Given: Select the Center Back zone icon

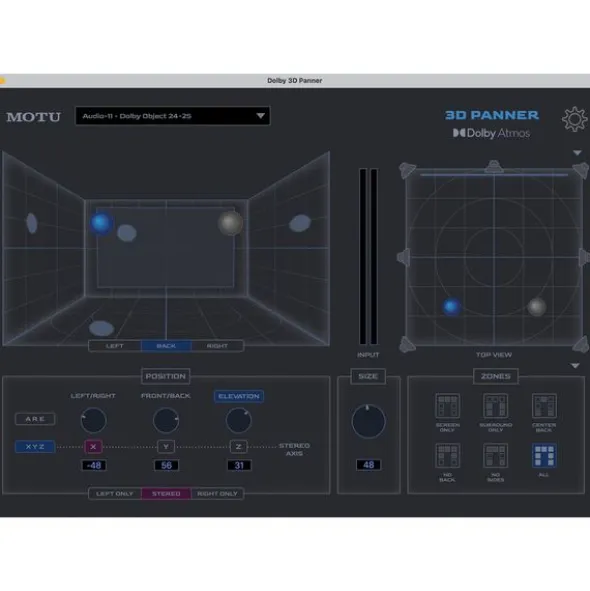Looking at the screenshot, I should point(544,406).
